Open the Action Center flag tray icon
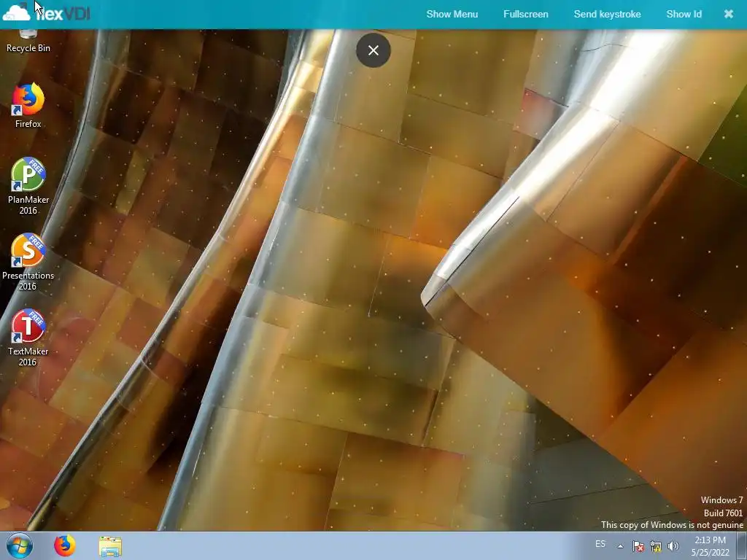 point(638,546)
